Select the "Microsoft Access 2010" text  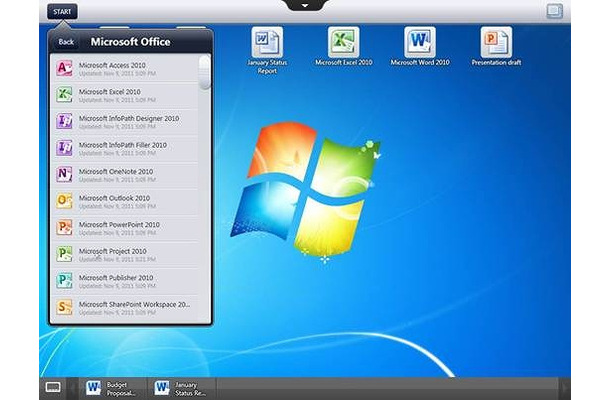click(112, 65)
